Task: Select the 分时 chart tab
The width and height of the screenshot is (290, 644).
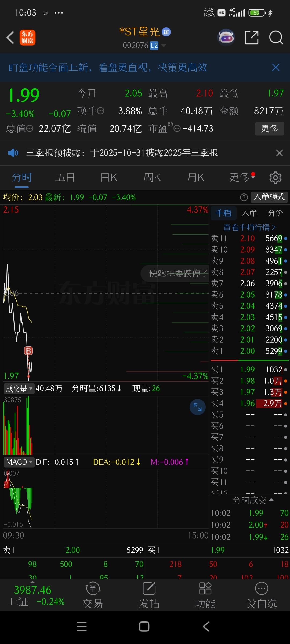Action: click(x=22, y=178)
